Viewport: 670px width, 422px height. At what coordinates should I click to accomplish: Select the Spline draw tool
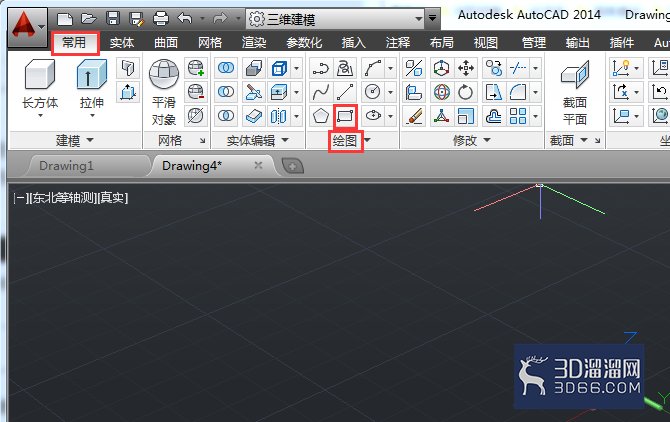(x=320, y=91)
